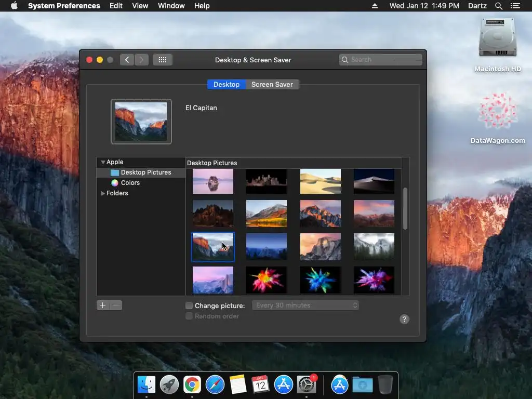Expand the Folders disclosure triangle
The width and height of the screenshot is (532, 399).
tap(103, 193)
